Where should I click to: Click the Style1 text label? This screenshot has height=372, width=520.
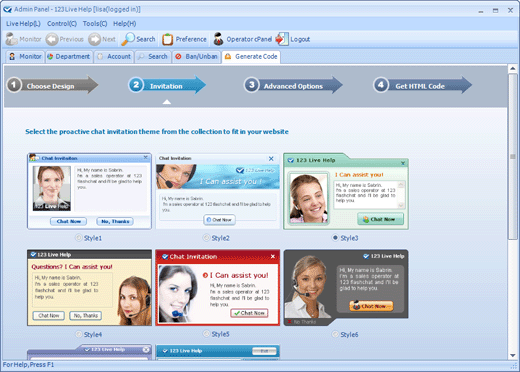(93, 238)
